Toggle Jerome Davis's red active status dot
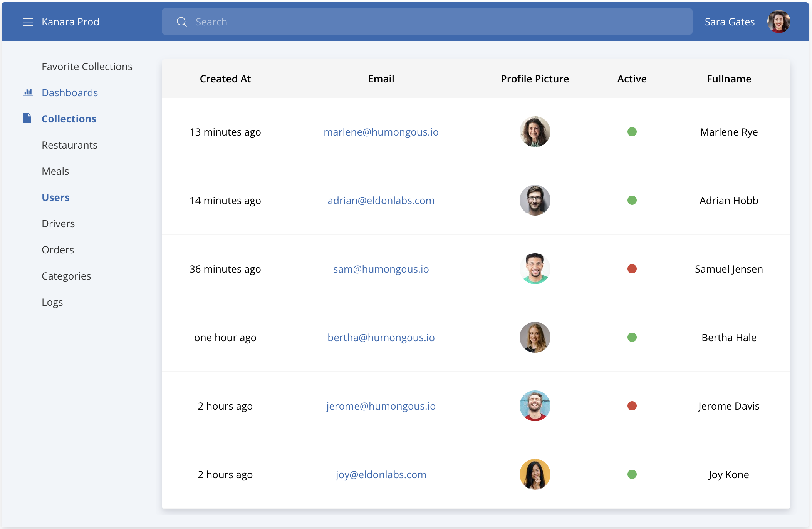The height and width of the screenshot is (529, 812). [632, 406]
